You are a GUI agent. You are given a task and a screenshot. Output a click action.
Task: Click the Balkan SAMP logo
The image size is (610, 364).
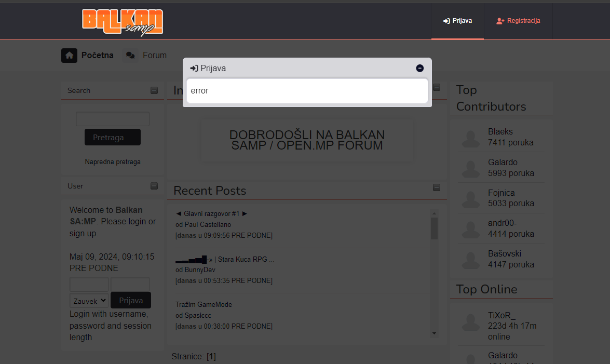[123, 22]
